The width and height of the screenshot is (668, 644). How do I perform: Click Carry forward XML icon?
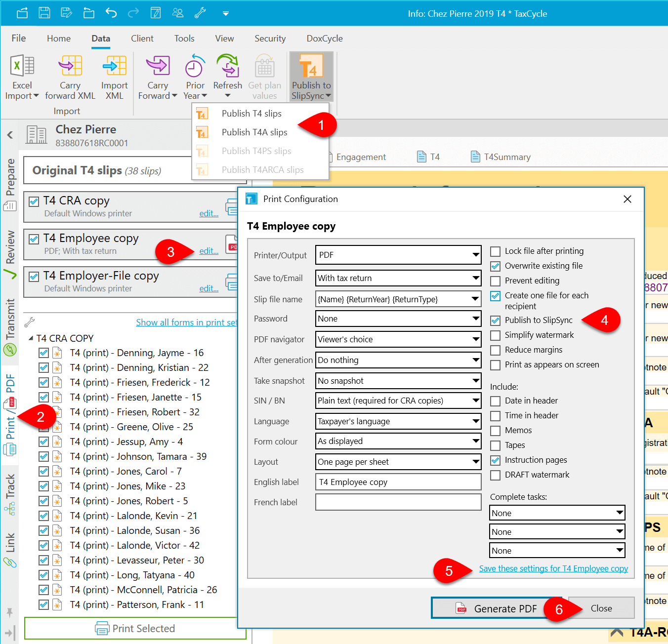point(70,66)
